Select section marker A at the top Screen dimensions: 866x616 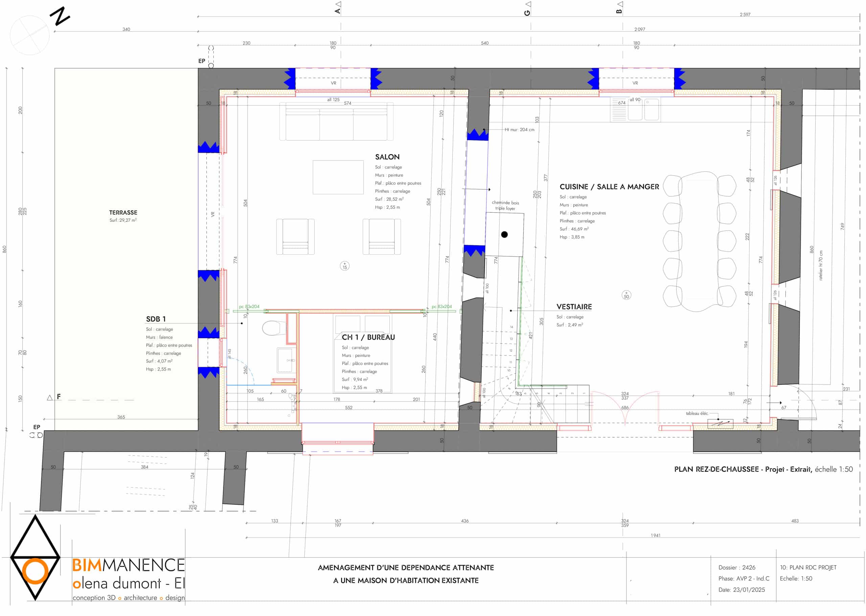tap(338, 7)
